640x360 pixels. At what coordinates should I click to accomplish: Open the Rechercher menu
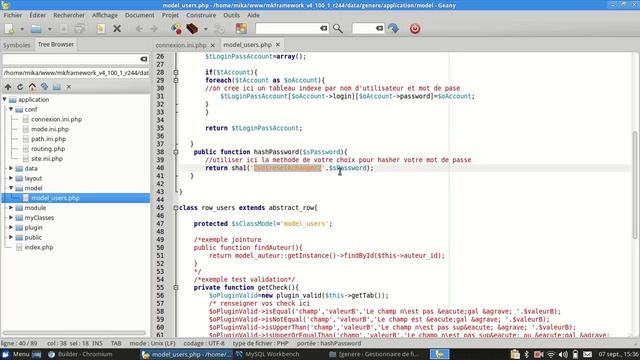69,15
